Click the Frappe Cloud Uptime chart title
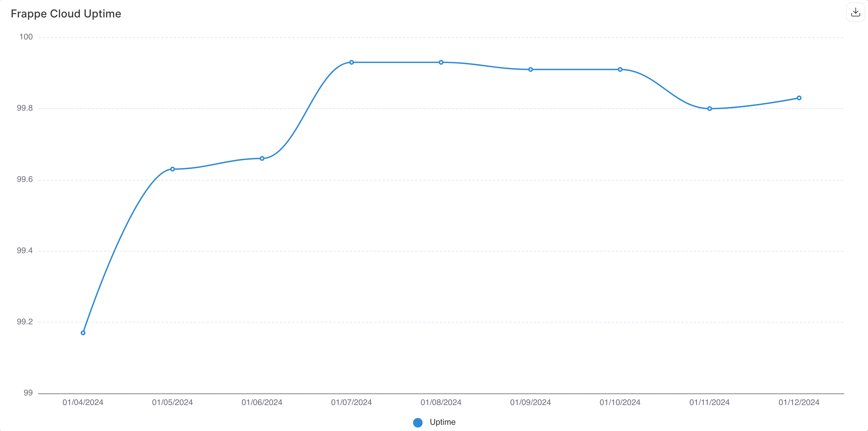The height and width of the screenshot is (431, 868). (x=66, y=14)
